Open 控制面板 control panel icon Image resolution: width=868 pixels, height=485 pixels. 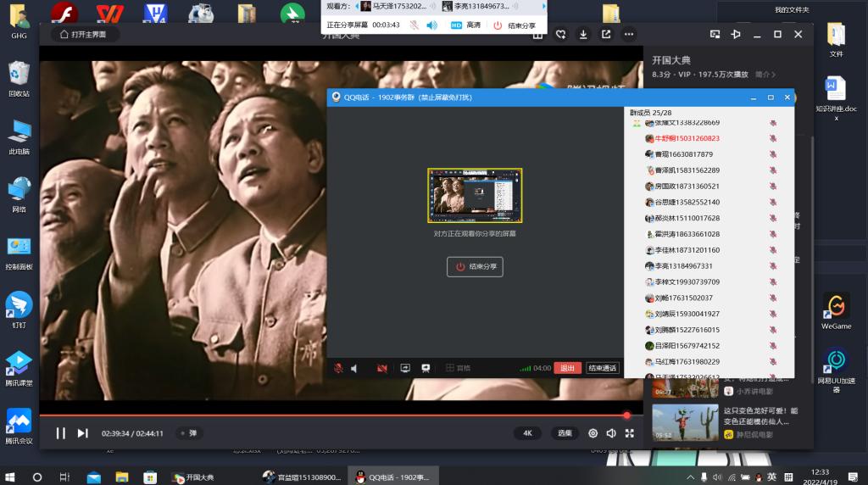pyautogui.click(x=19, y=253)
